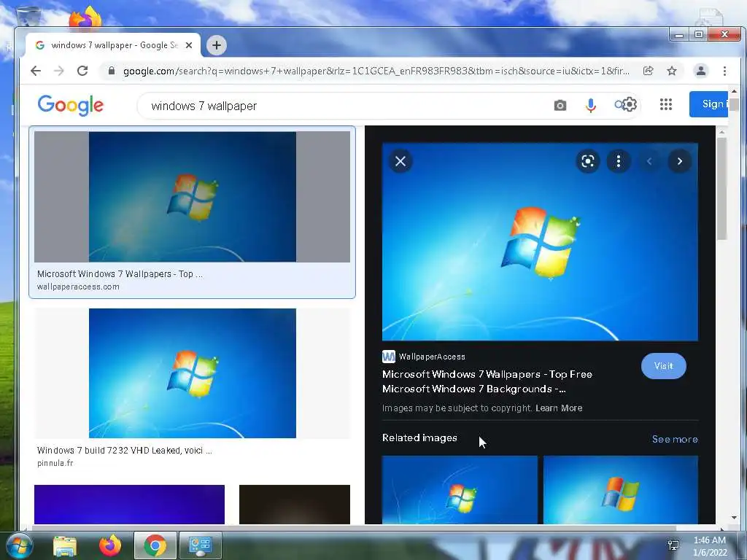Open the Windows Start menu
The width and height of the screenshot is (747, 560).
tap(20, 545)
